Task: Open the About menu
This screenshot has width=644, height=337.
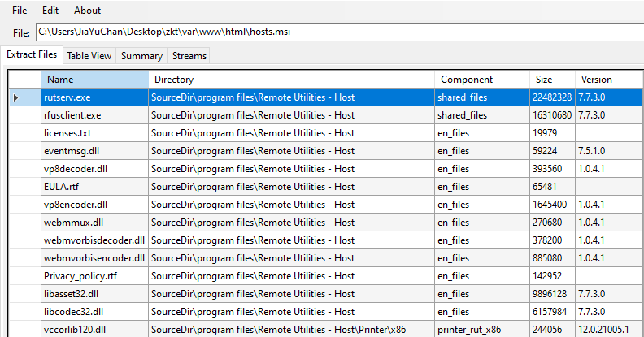Action: (87, 11)
